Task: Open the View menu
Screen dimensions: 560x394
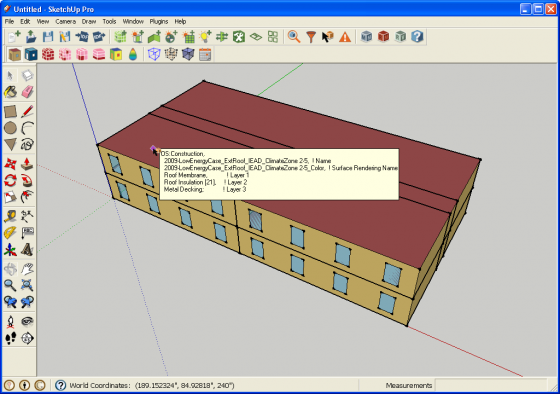Action: point(43,21)
